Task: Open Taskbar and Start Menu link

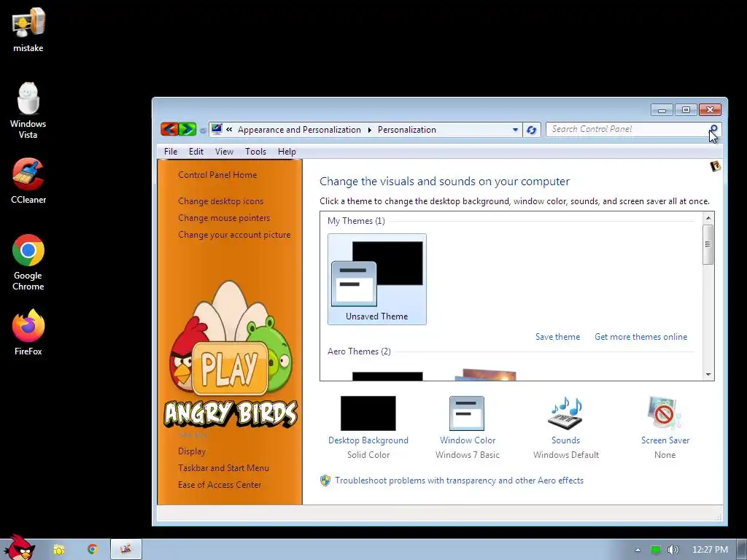Action: 223,468
